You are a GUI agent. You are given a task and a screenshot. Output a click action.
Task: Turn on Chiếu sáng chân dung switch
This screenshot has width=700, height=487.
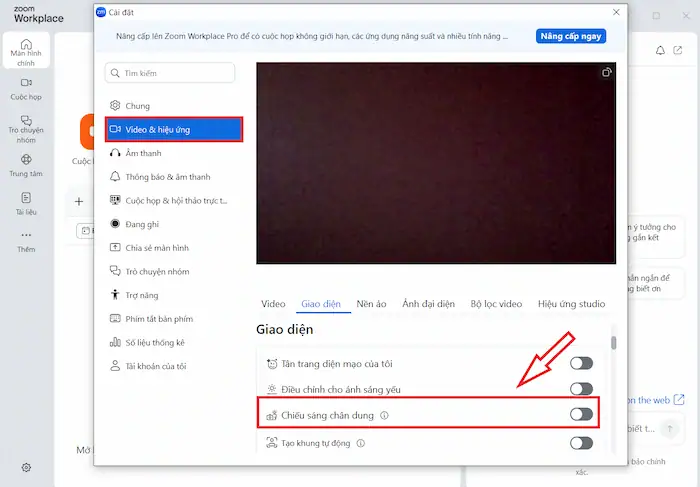pos(581,414)
